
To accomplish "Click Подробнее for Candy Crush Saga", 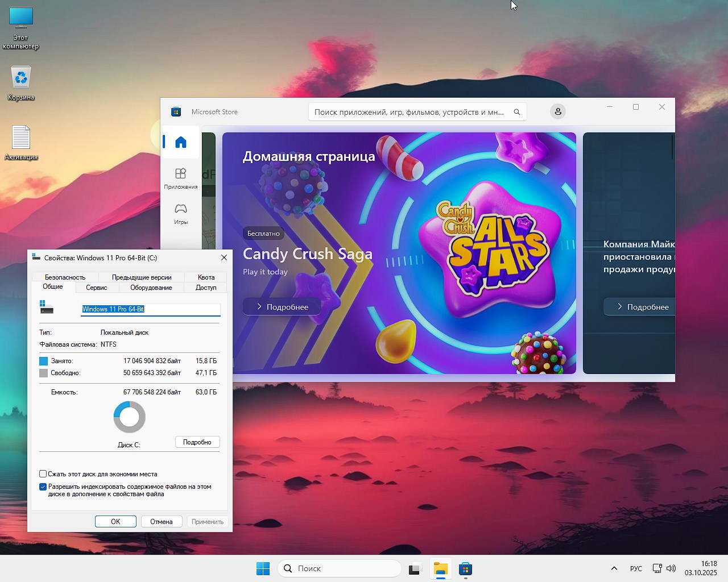I will pyautogui.click(x=282, y=307).
